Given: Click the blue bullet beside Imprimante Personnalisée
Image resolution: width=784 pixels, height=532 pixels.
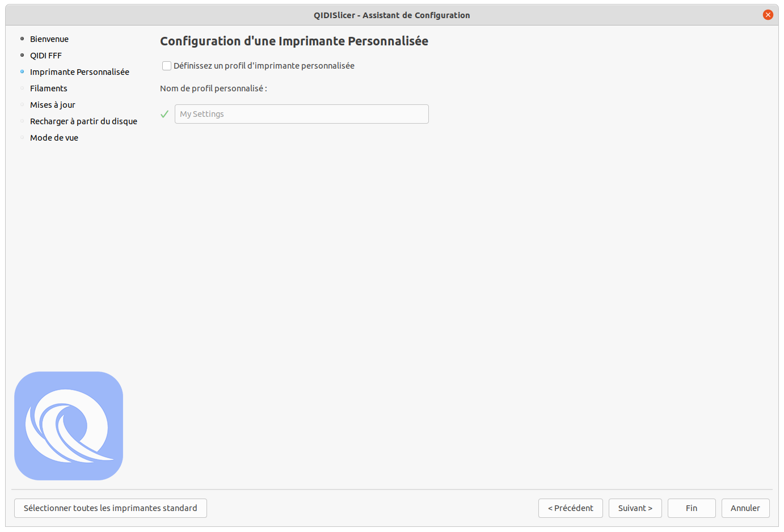Looking at the screenshot, I should (22, 72).
